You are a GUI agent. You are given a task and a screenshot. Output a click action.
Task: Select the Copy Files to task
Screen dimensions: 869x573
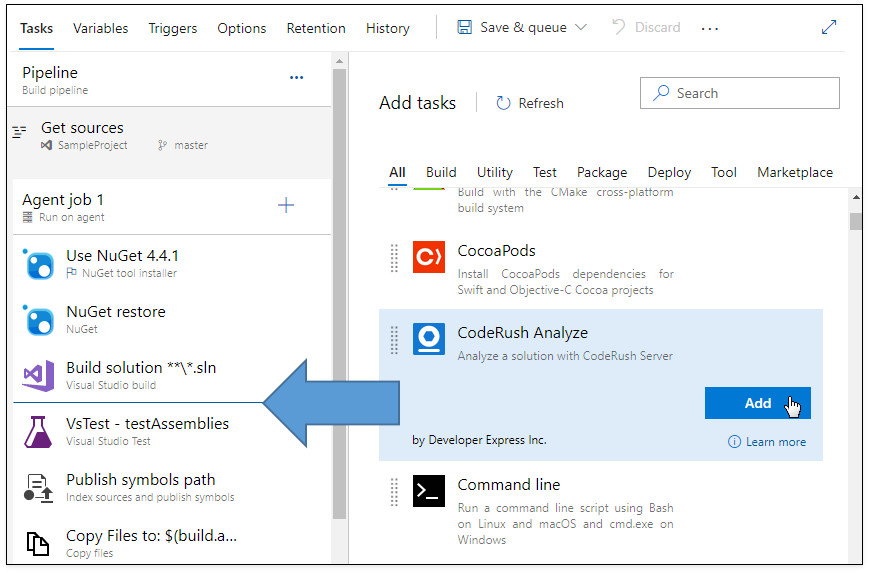pyautogui.click(x=171, y=543)
